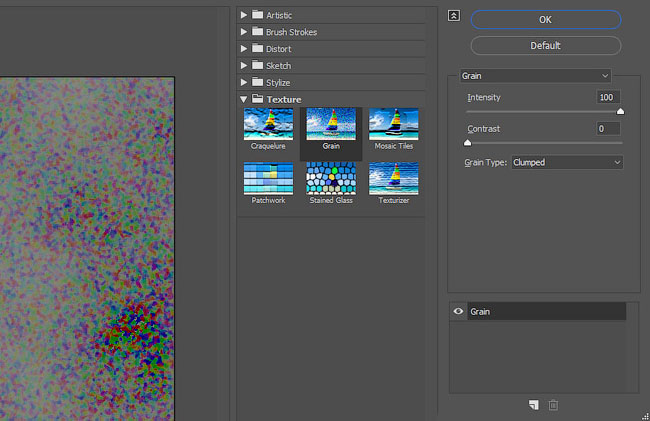Click the OK button
The height and width of the screenshot is (421, 650).
click(546, 19)
